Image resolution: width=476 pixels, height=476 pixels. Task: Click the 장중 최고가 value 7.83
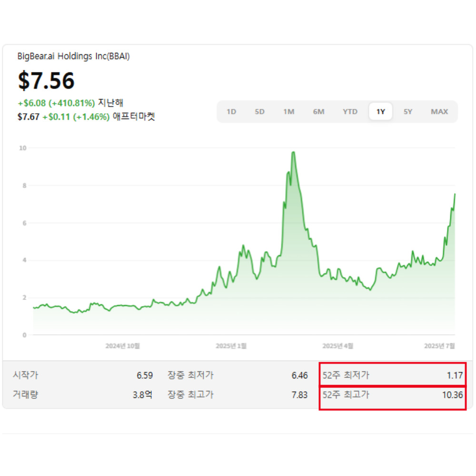point(299,395)
